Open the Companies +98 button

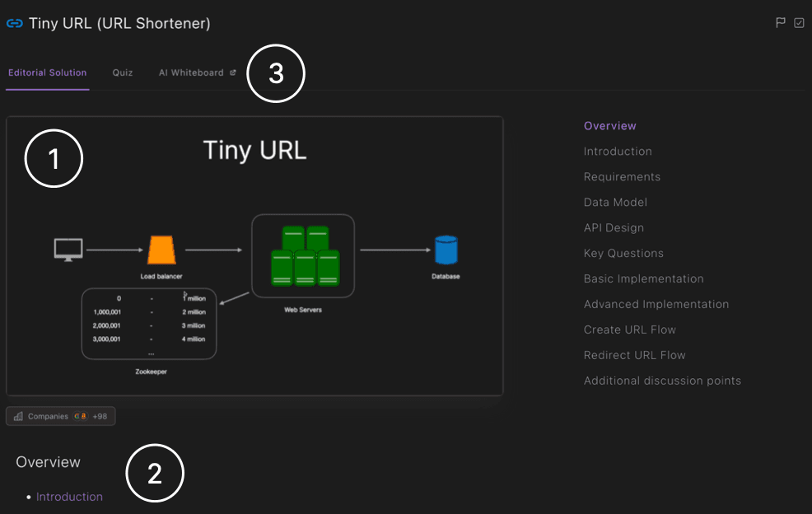coord(61,416)
